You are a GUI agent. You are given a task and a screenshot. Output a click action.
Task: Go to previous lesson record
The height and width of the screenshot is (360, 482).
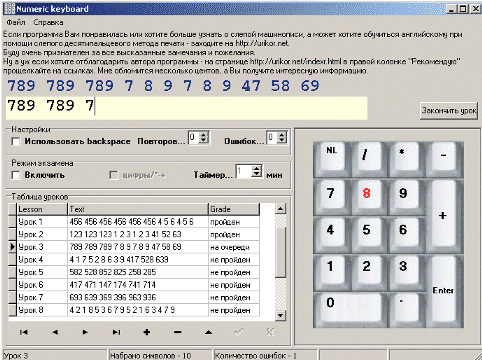pos(55,332)
